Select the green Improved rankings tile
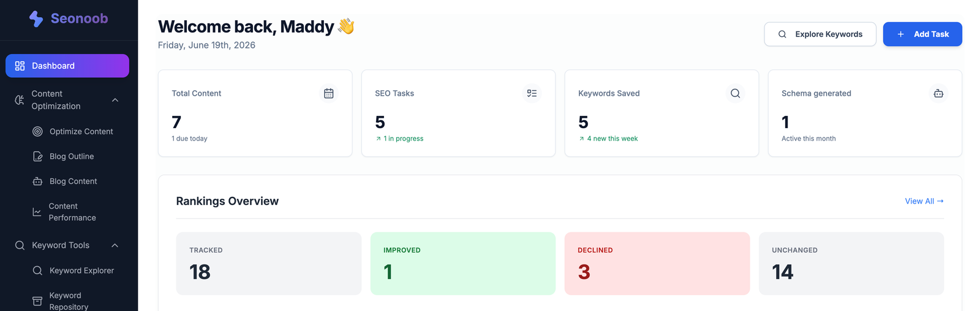This screenshot has height=311, width=980. coord(463,264)
